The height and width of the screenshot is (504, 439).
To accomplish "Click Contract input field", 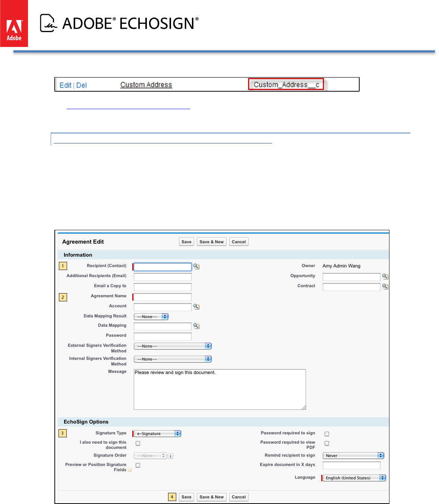I will tap(351, 287).
